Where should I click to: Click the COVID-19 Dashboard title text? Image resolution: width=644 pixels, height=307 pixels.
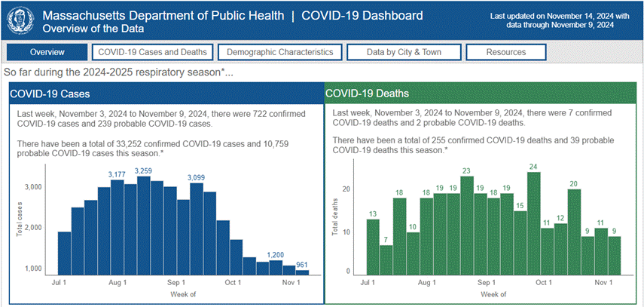[x=362, y=16]
